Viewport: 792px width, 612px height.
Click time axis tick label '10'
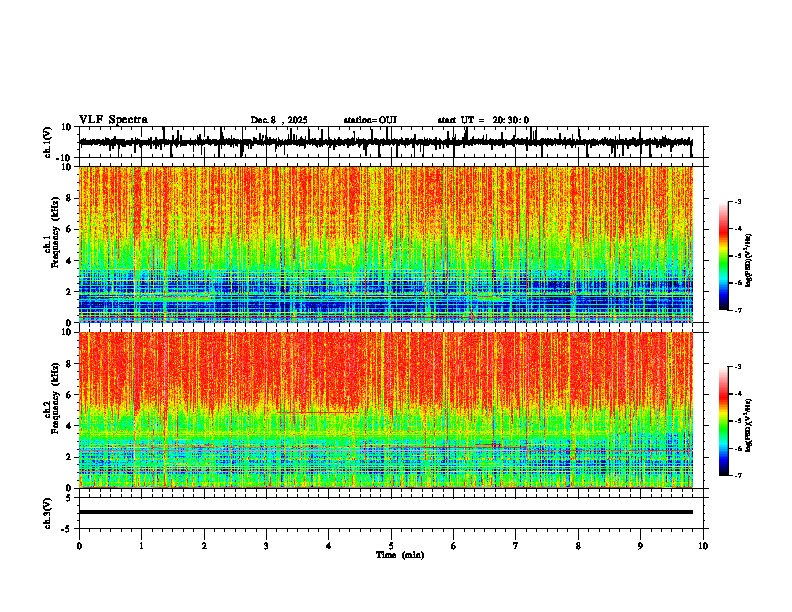[703, 546]
